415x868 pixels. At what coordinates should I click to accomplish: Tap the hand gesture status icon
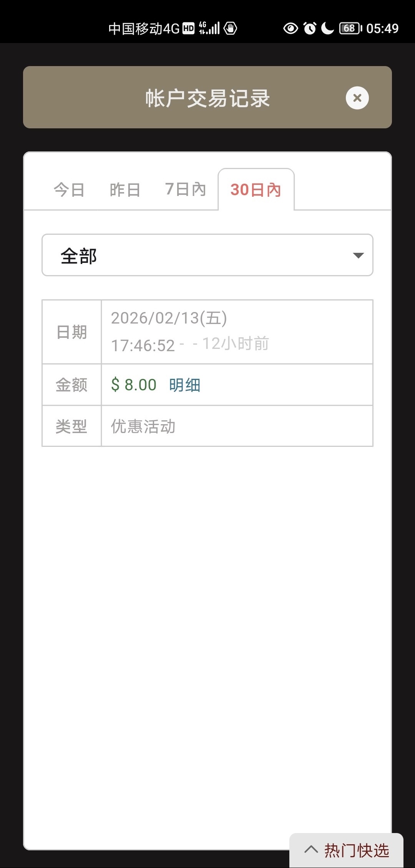tap(230, 28)
